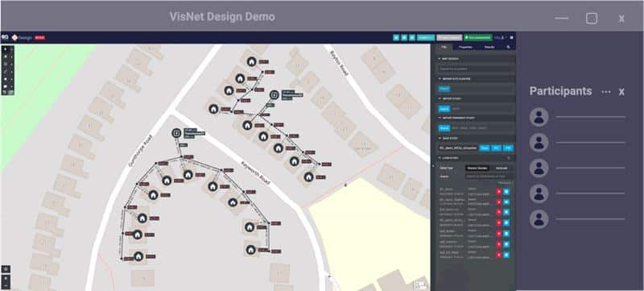644x291 pixels.
Task: Open the search magnifier icon in the side panel tabs
Action: [x=508, y=48]
